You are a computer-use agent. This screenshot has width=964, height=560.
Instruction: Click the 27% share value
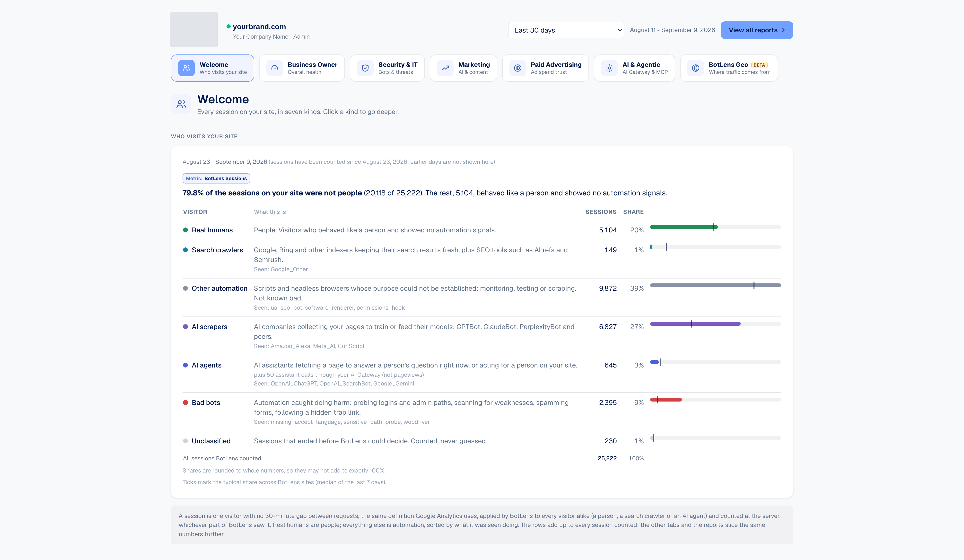click(637, 327)
